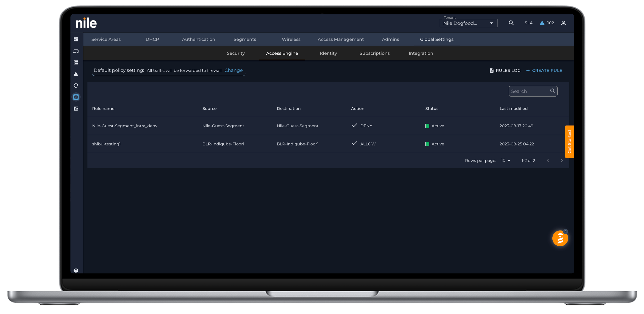Click Active status of shibu-testing1 row

434,144
